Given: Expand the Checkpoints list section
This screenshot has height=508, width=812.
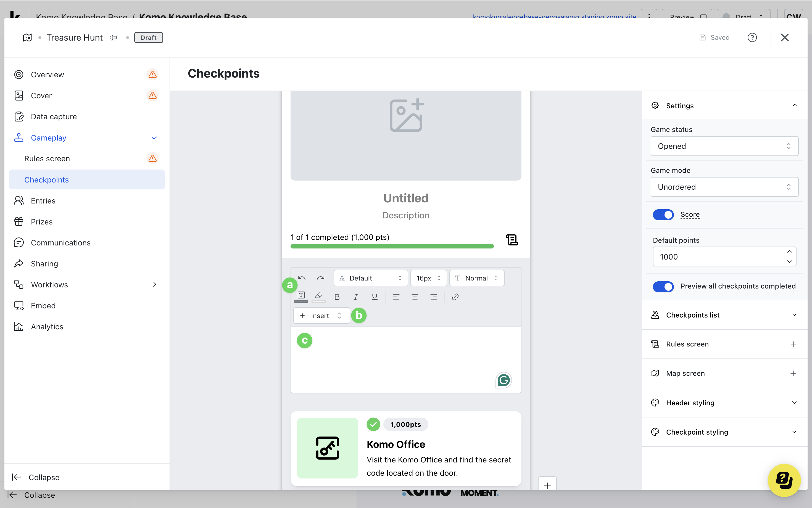Looking at the screenshot, I should tap(724, 315).
